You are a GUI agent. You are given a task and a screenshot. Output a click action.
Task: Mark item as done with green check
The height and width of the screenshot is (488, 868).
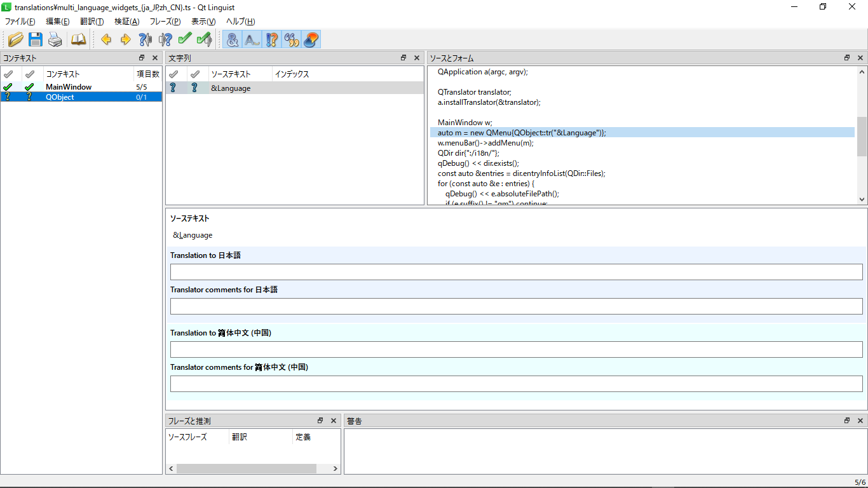click(x=185, y=39)
